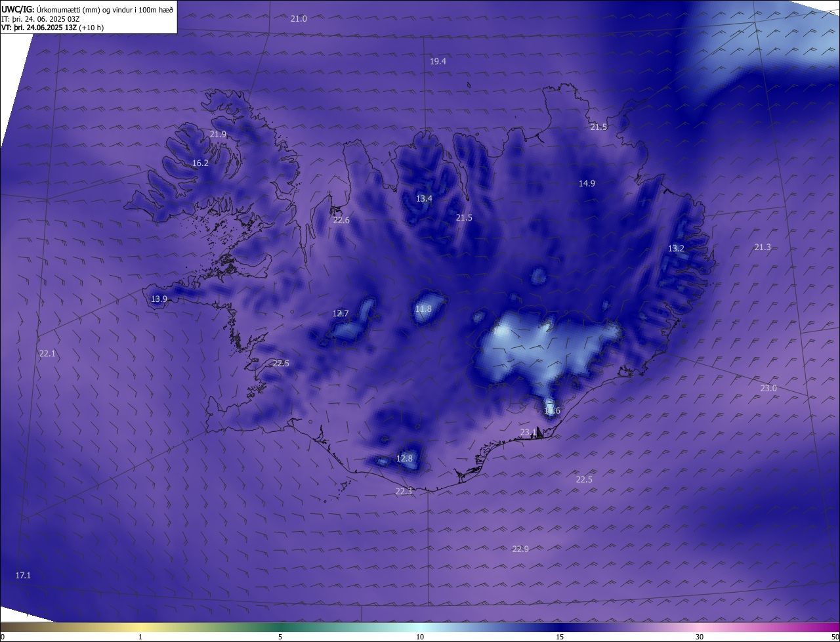Select the 13.2 value label

point(676,248)
